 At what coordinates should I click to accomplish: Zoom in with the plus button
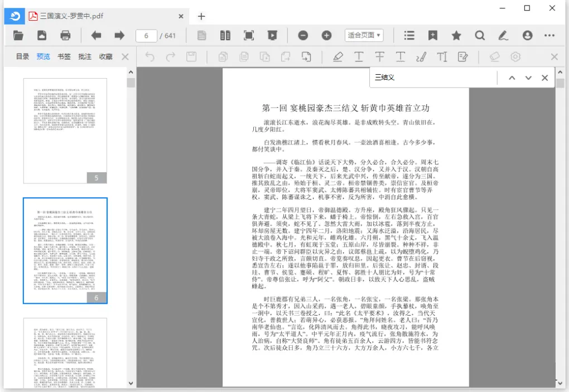pos(326,35)
